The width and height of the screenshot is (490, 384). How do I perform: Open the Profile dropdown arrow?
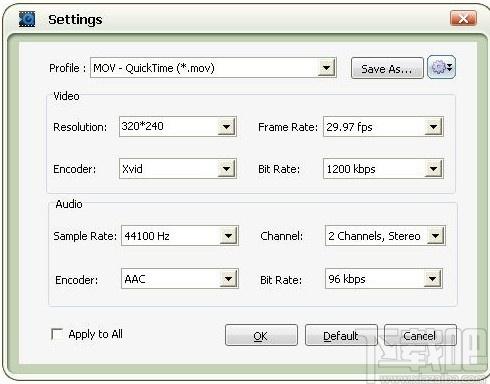point(326,68)
